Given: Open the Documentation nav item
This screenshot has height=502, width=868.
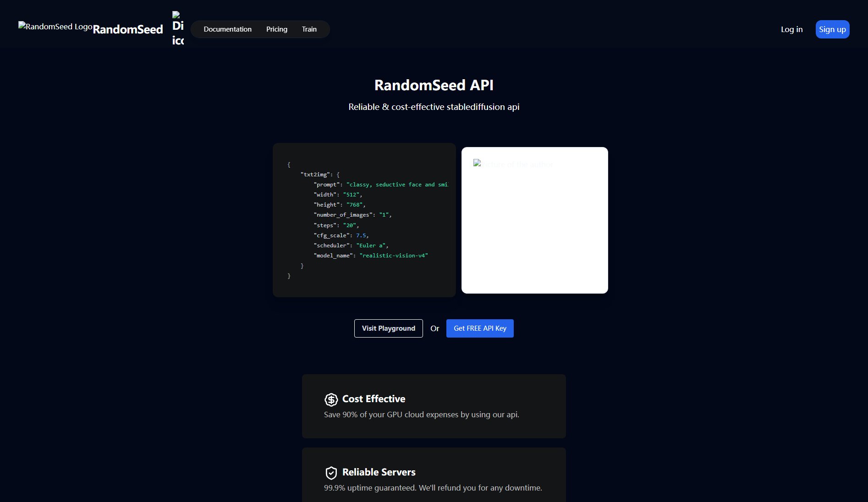Looking at the screenshot, I should [x=228, y=29].
